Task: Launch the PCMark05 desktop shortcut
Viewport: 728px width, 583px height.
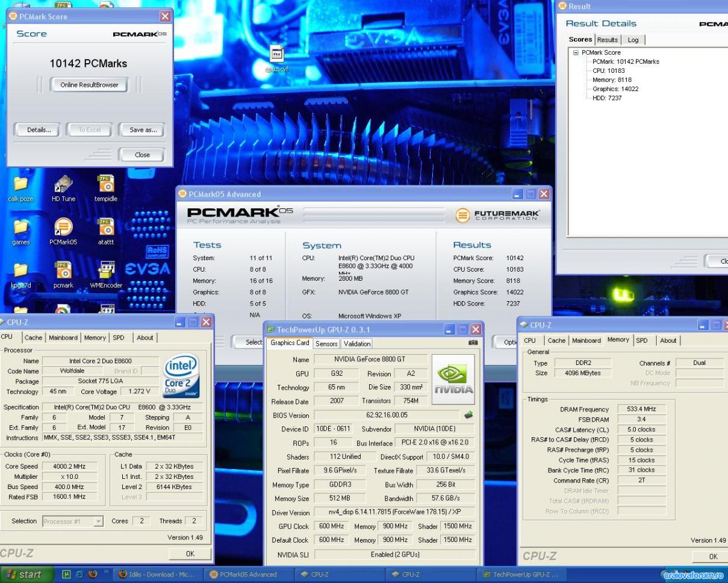Action: [63, 231]
